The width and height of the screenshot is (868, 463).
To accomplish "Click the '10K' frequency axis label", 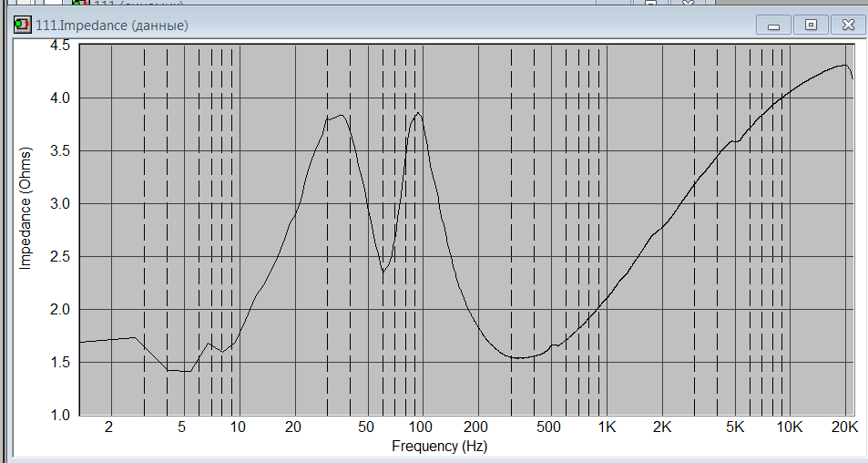I will tap(790, 427).
